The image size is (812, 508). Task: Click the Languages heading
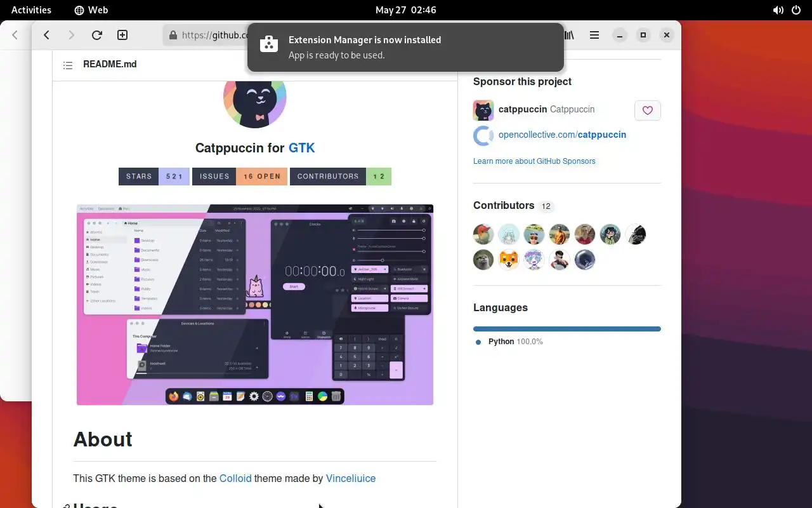pos(501,307)
